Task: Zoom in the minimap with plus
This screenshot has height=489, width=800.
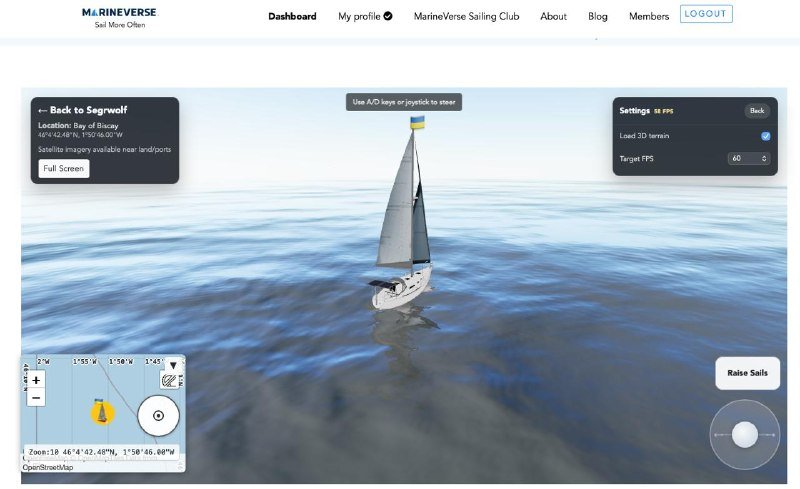Action: pyautogui.click(x=36, y=380)
